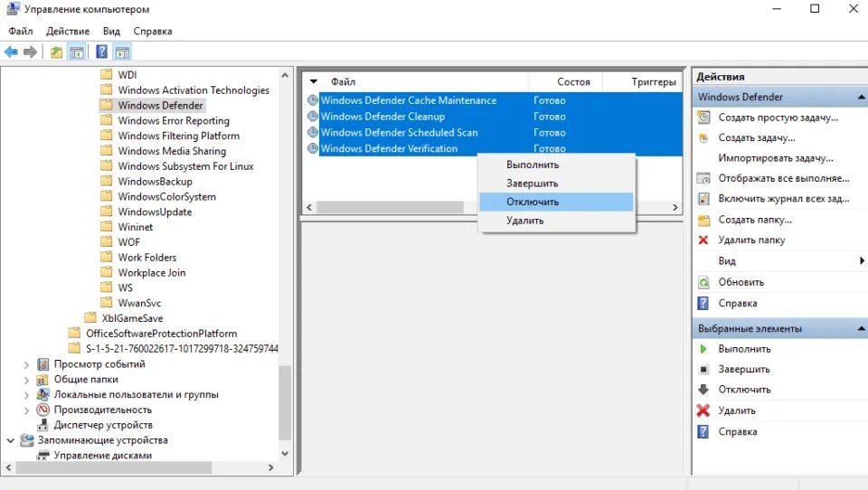
Task: Toggle the Action pane toolbar icon
Action: [x=122, y=52]
